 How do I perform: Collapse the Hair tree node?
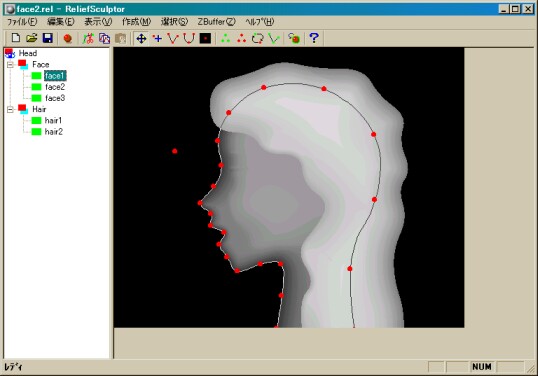click(10, 109)
